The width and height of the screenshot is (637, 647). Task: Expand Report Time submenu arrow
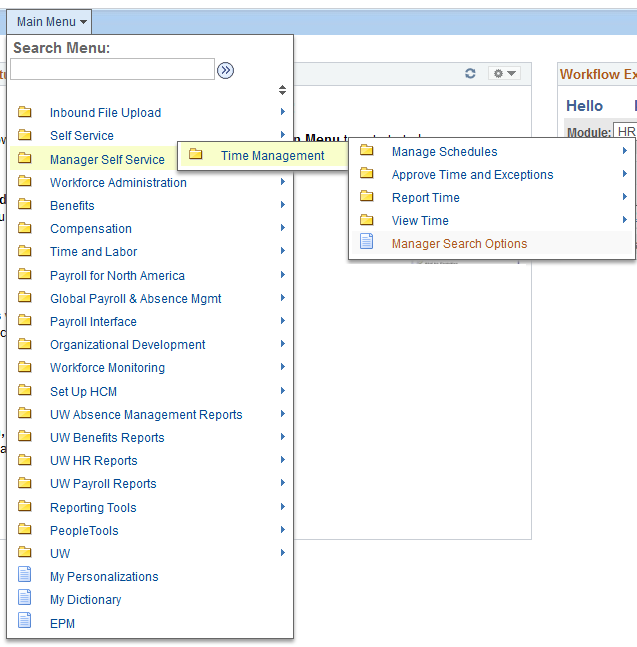click(x=625, y=197)
